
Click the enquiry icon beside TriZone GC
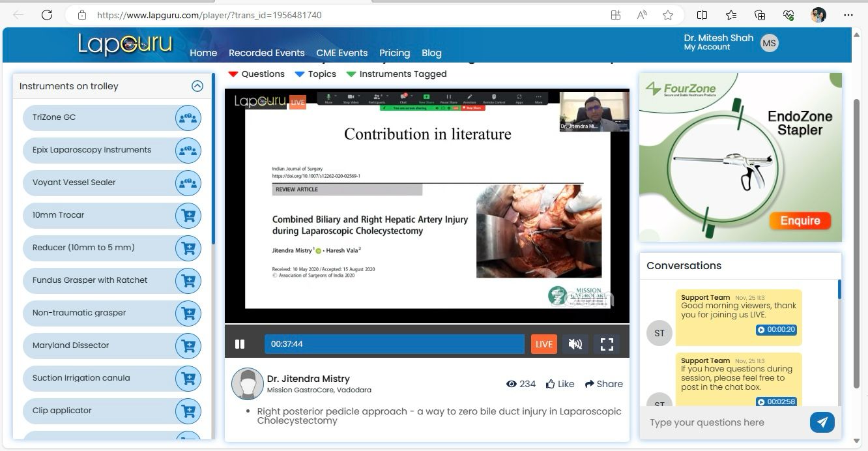(x=188, y=118)
